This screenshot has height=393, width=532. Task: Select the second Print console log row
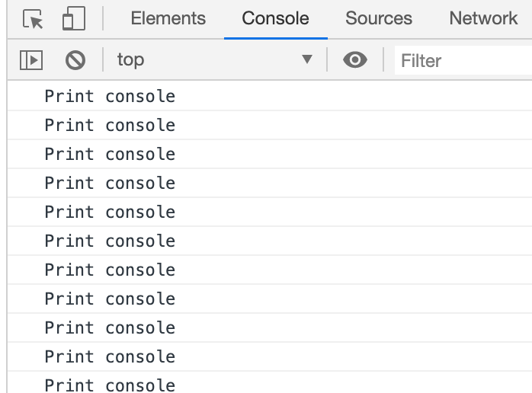click(270, 125)
